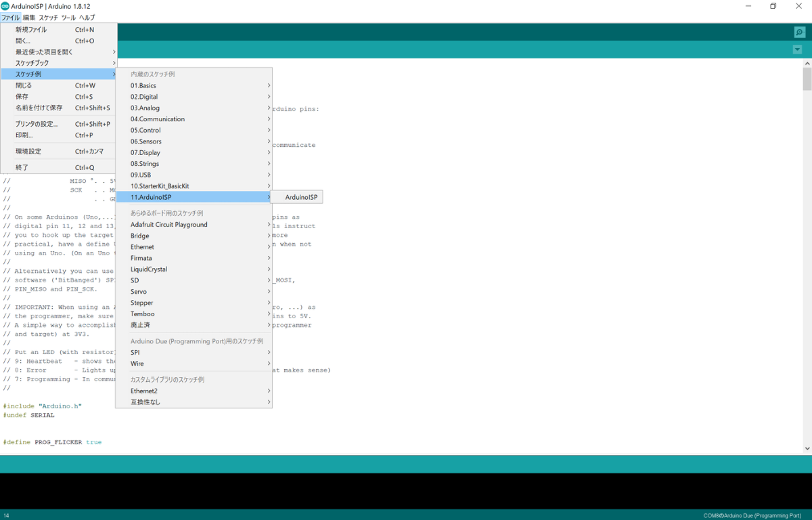Expand スケッチブック submenu

(59, 63)
